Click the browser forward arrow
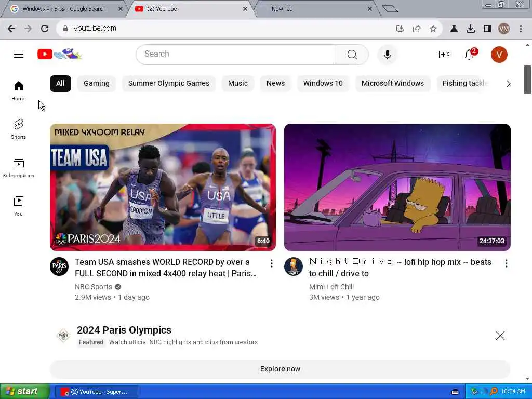The image size is (532, 399). click(x=28, y=29)
